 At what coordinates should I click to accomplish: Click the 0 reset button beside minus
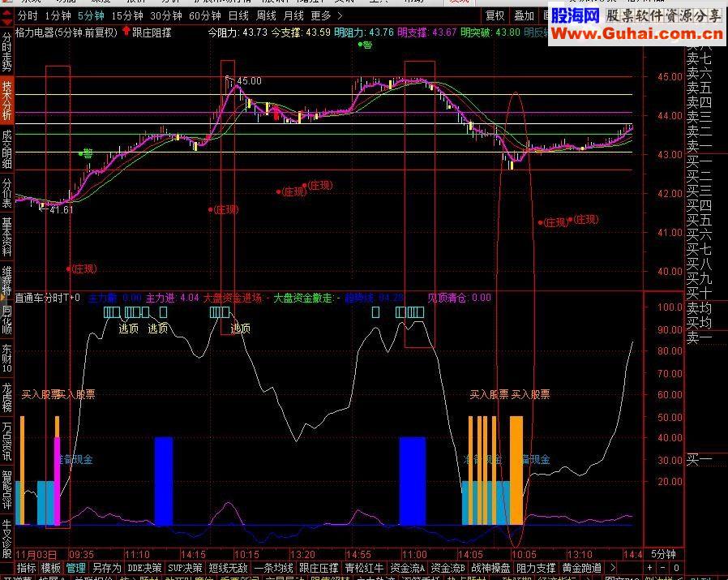click(676, 568)
